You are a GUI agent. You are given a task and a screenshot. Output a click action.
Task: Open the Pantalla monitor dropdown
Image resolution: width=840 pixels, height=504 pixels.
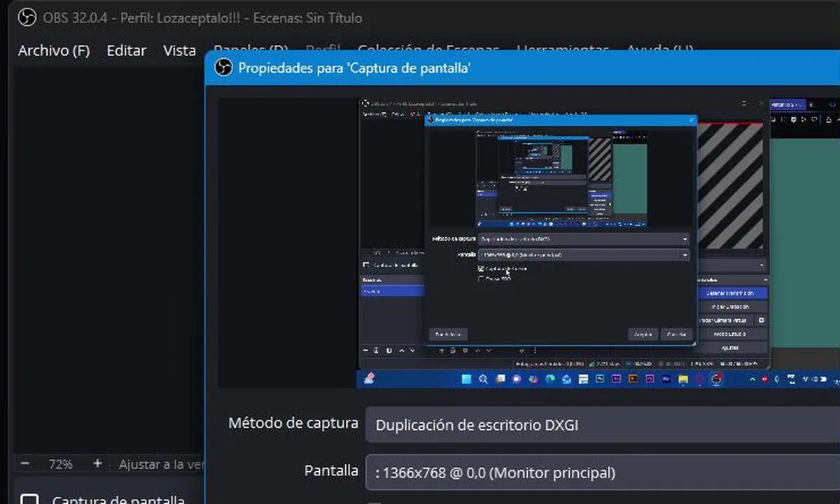tap(603, 472)
